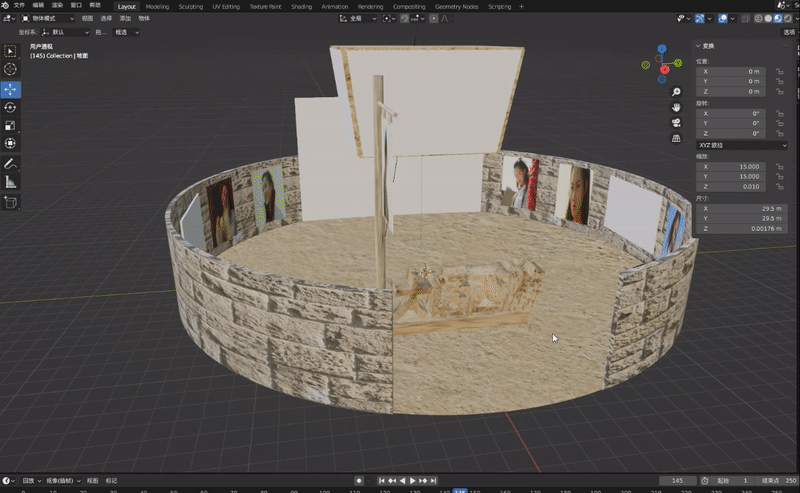800x493 pixels.
Task: Activate the Rotate tool
Action: click(x=10, y=108)
